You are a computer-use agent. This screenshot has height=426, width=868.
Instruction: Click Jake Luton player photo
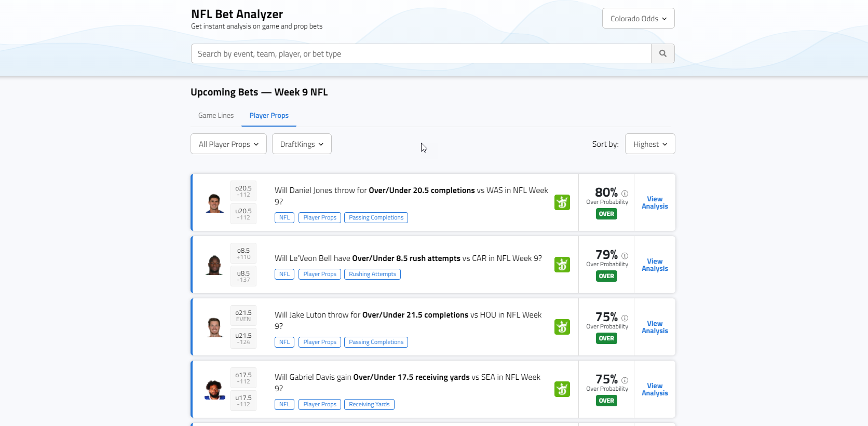(214, 327)
